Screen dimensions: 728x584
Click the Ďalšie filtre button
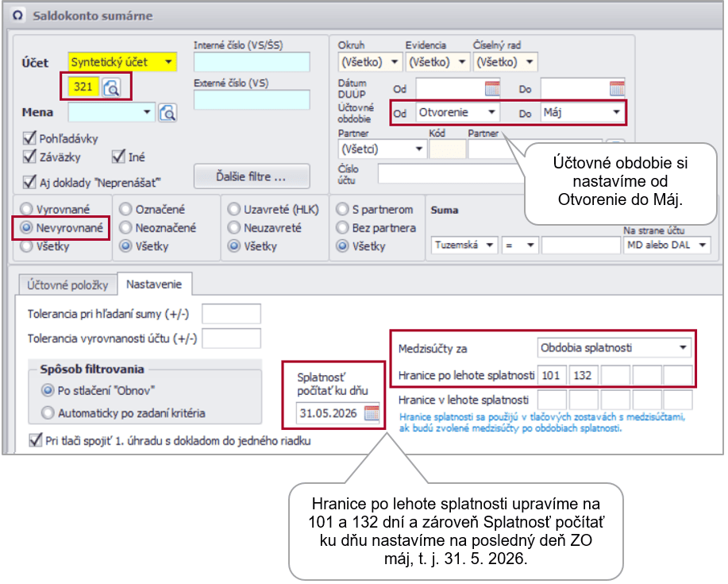pyautogui.click(x=252, y=176)
